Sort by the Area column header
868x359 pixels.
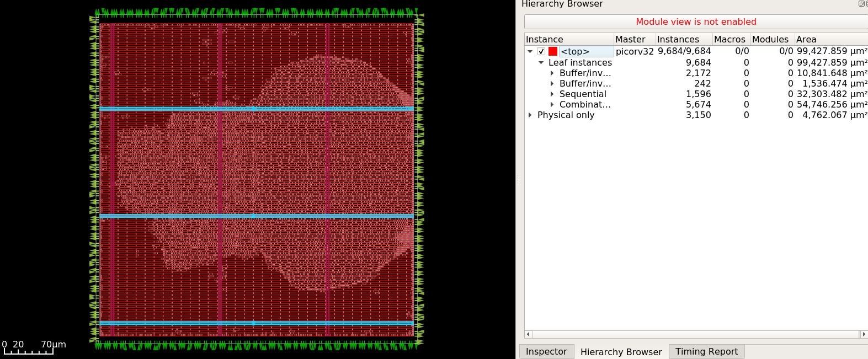pos(831,39)
